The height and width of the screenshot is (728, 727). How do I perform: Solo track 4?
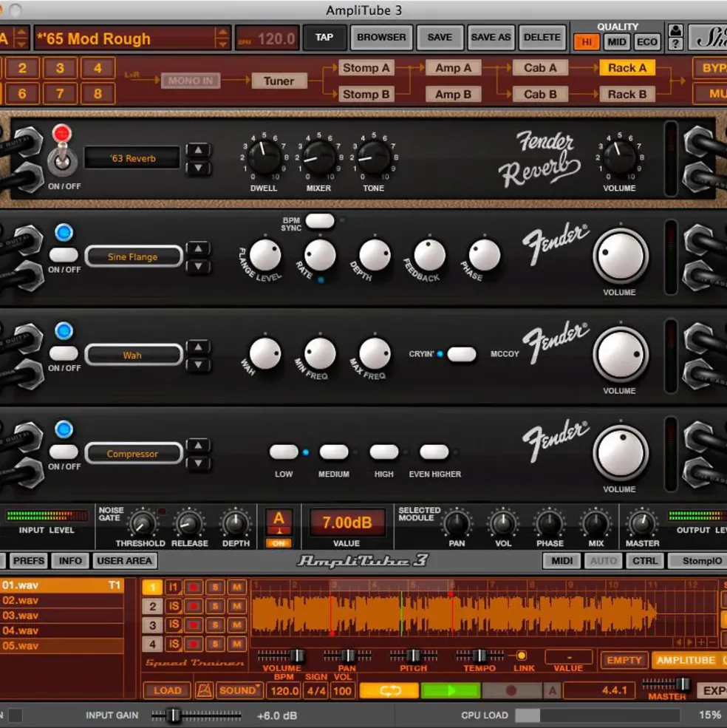pos(215,644)
